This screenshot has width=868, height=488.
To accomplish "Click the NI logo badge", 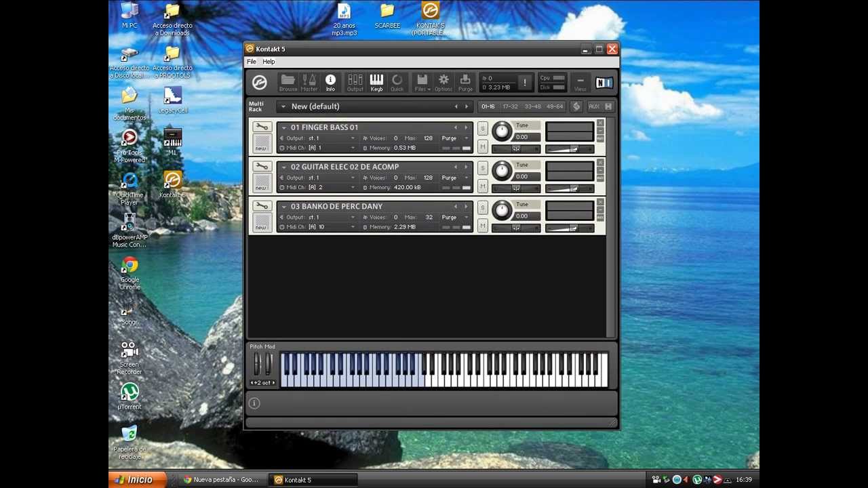I will click(x=604, y=83).
